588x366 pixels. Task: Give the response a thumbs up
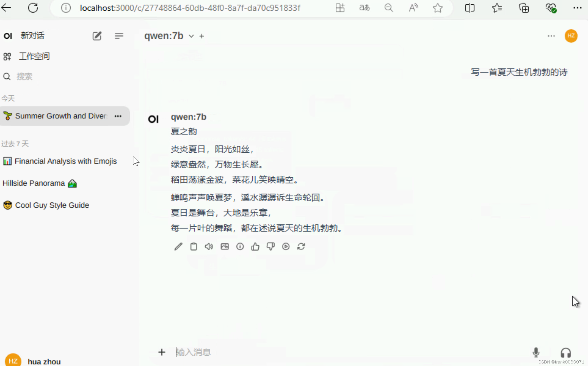pyautogui.click(x=255, y=247)
